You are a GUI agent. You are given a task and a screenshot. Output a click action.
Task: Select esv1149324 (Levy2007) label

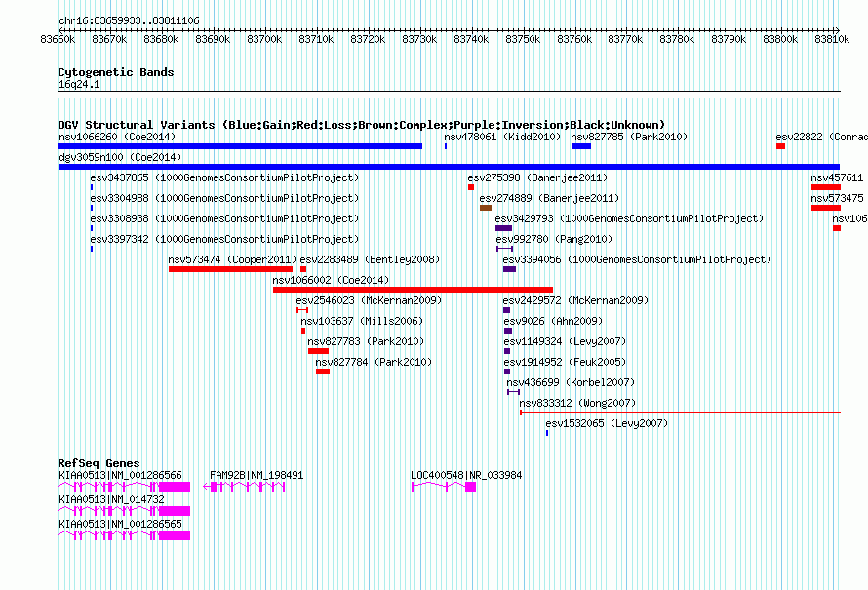point(566,341)
